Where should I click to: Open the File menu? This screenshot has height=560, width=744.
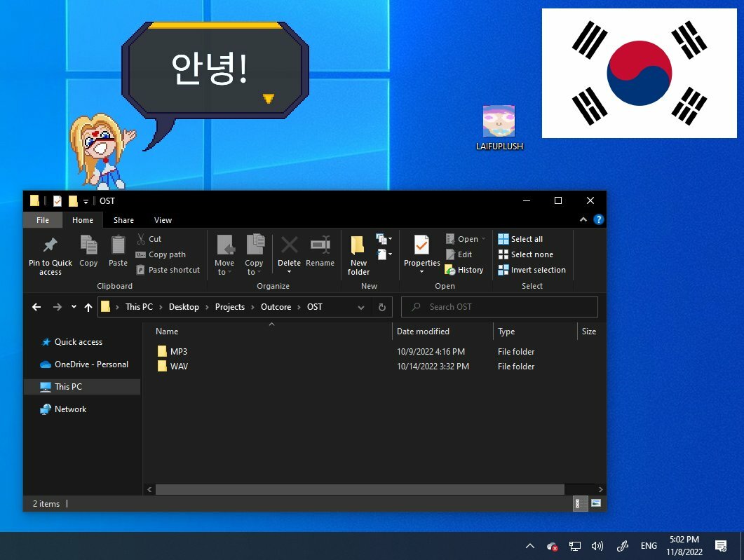click(x=43, y=220)
